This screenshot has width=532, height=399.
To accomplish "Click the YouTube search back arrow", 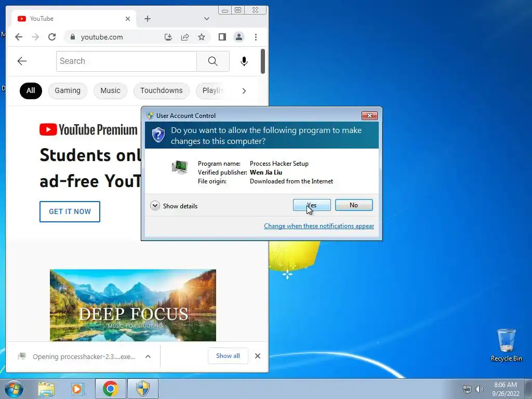I will click(22, 61).
